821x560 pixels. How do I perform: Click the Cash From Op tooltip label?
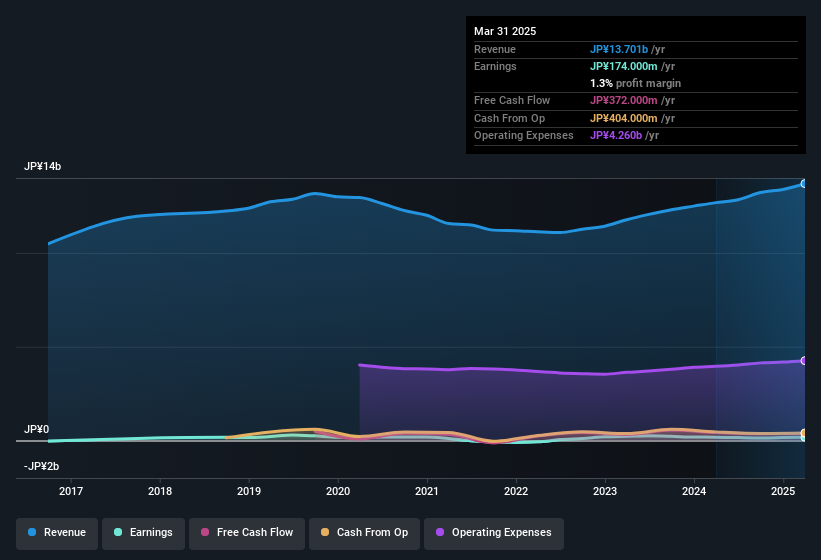(x=509, y=118)
